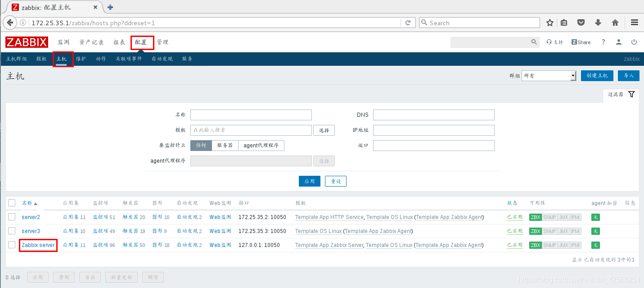Screen dimensions: 644x288
Task: Click the ZBX availability badge for server3
Action: [x=536, y=231]
